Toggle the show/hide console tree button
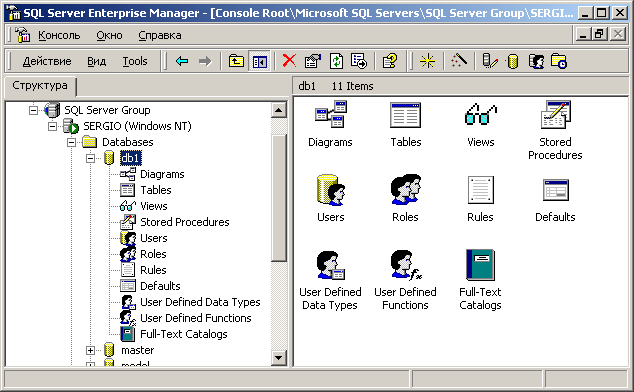The height and width of the screenshot is (392, 634). click(x=259, y=61)
